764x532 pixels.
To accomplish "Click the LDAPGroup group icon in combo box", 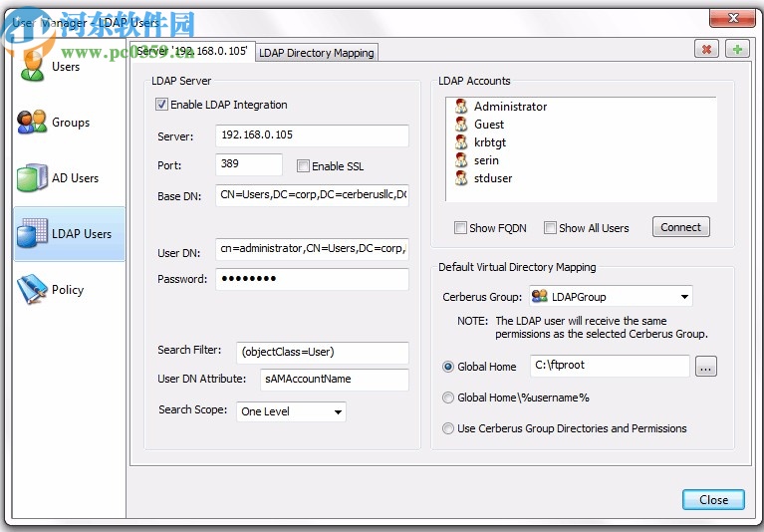I will click(539, 296).
